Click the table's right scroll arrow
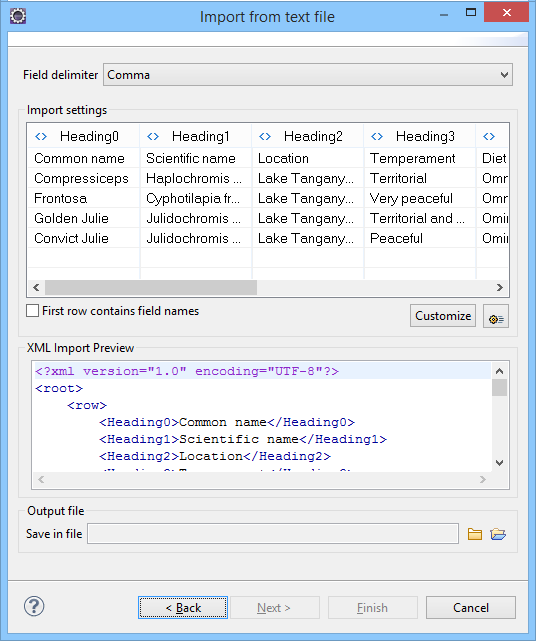536x641 pixels. [x=500, y=287]
